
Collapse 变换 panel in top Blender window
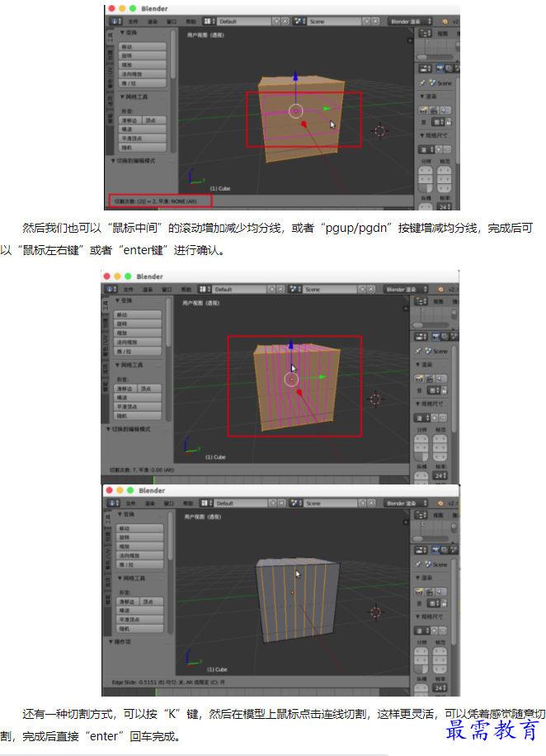tap(122, 32)
